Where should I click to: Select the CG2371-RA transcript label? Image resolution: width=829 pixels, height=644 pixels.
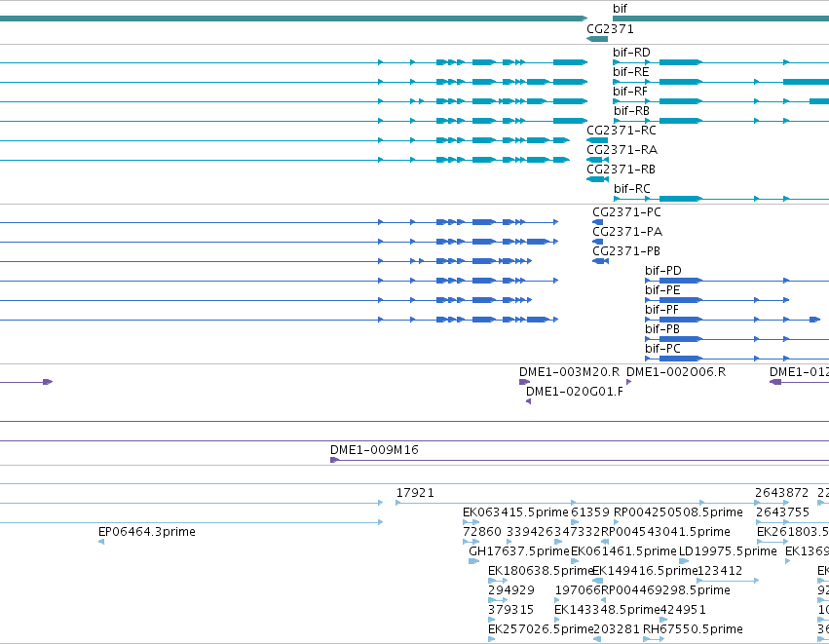point(622,150)
